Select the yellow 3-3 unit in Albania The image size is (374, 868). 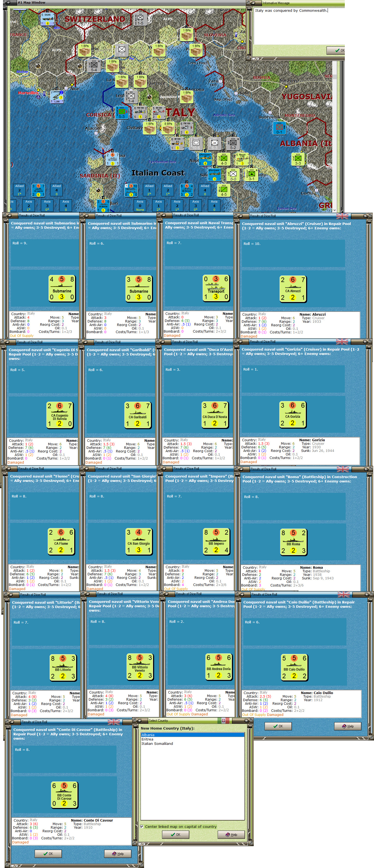[x=298, y=159]
